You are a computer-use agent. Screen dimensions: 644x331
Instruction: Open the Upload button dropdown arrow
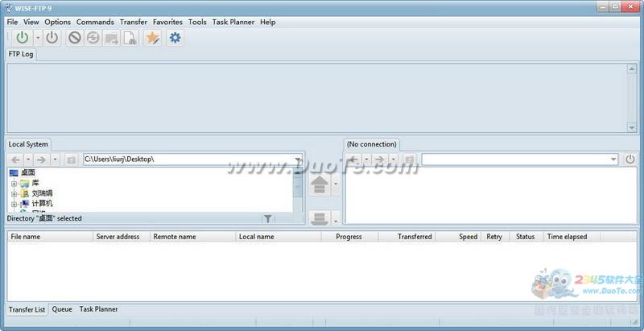pos(336,184)
